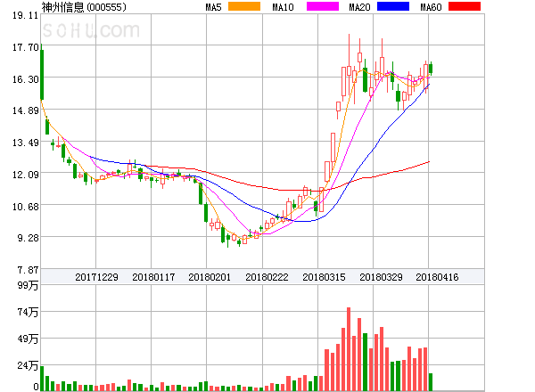The width and height of the screenshot is (535, 392).
Task: Click the 13.49 price axis label
Action: coord(25,143)
